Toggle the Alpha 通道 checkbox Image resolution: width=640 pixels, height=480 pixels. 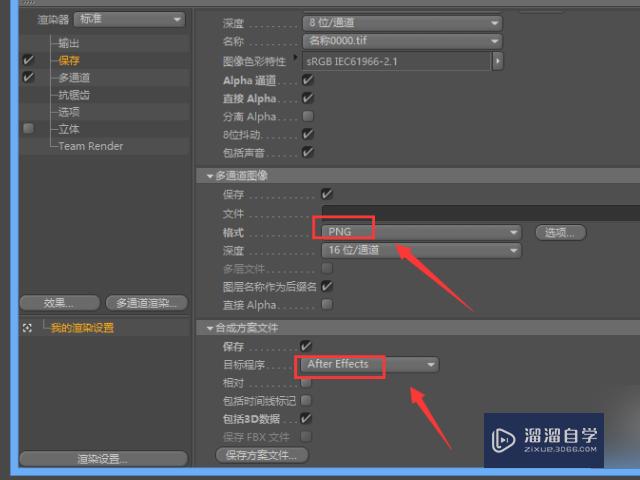(x=308, y=80)
